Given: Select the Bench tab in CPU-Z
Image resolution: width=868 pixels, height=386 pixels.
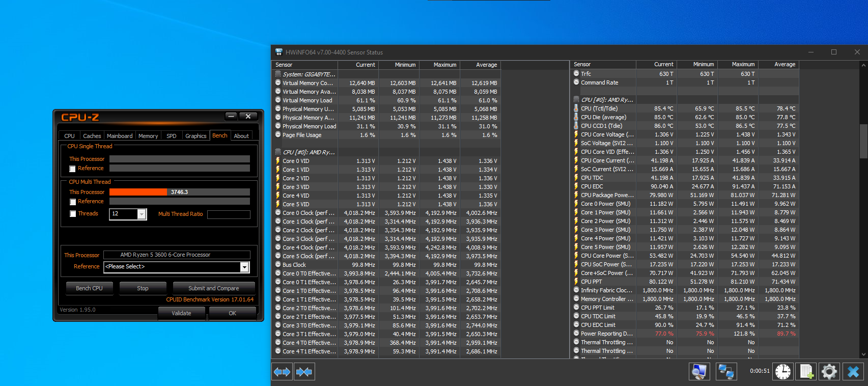Looking at the screenshot, I should [x=220, y=135].
